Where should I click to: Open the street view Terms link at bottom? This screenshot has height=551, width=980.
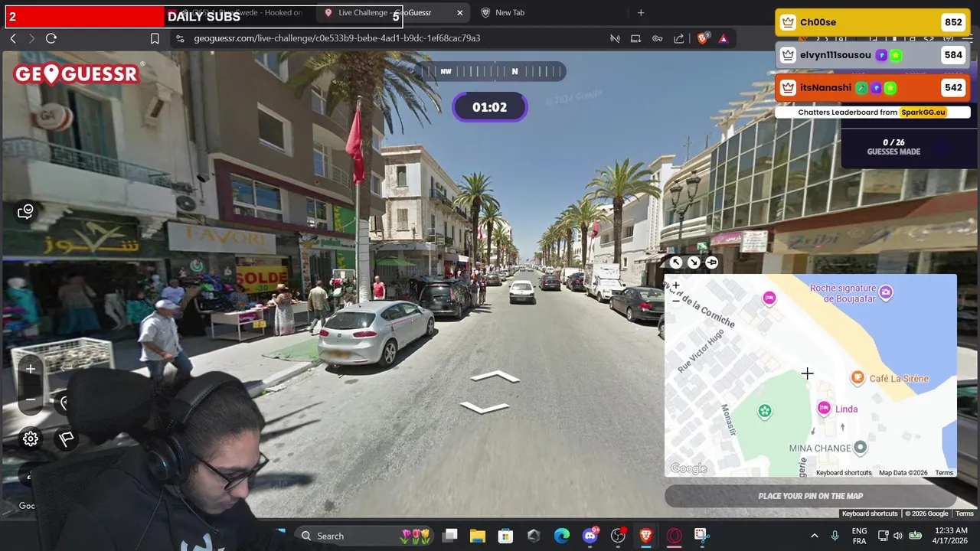(965, 514)
